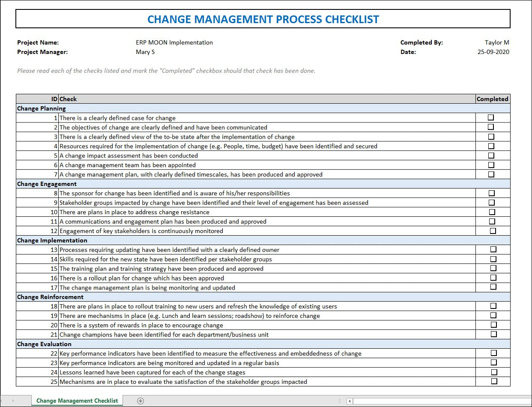Select the ERP MOON Implementation project name cell

pos(174,42)
